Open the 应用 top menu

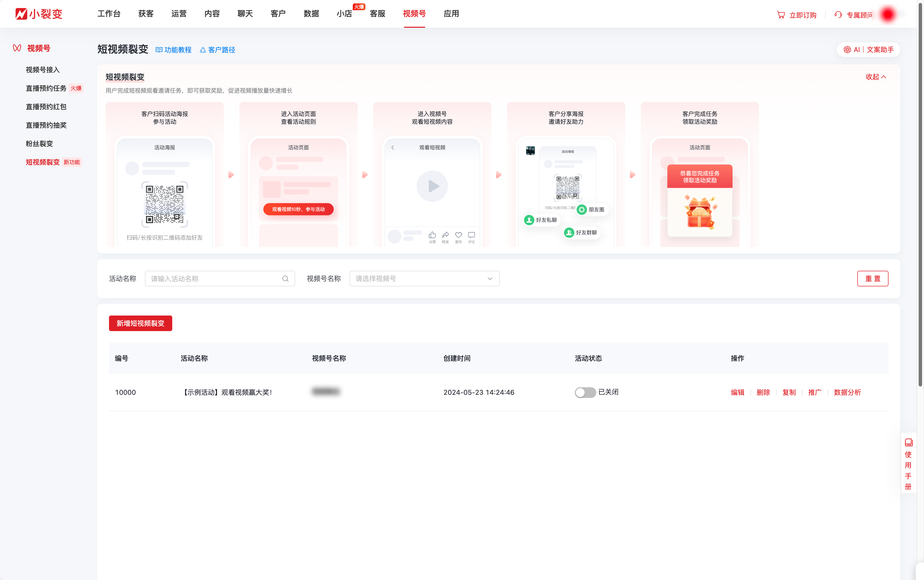[x=451, y=14]
